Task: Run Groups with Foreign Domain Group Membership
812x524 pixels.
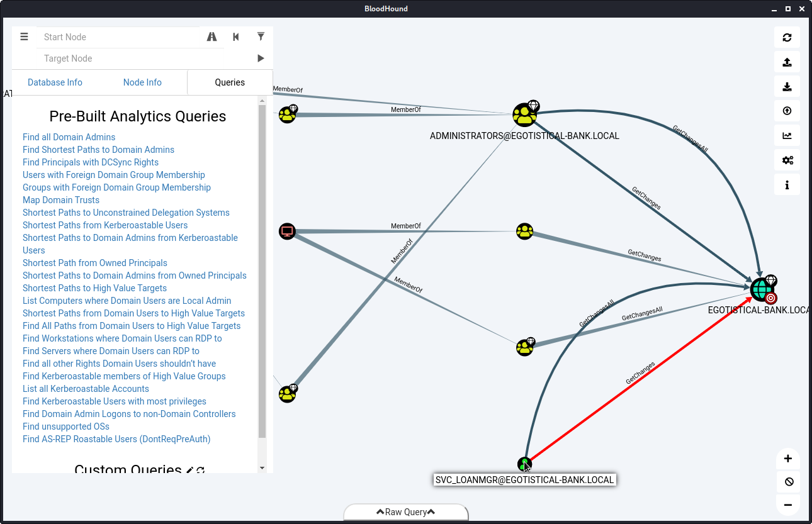Action: [116, 187]
